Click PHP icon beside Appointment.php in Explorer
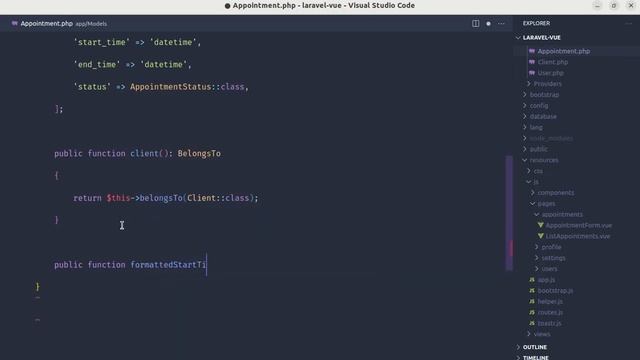Screen dimensions: 640x360 coord(532,51)
